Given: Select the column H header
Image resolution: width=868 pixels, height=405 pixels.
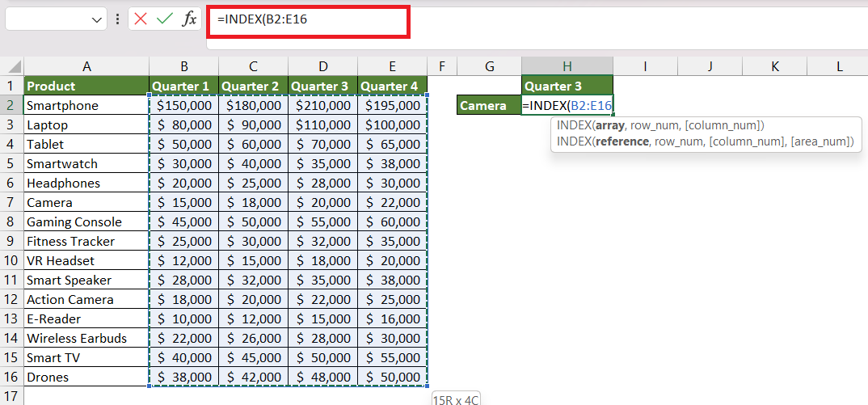Looking at the screenshot, I should pyautogui.click(x=567, y=66).
